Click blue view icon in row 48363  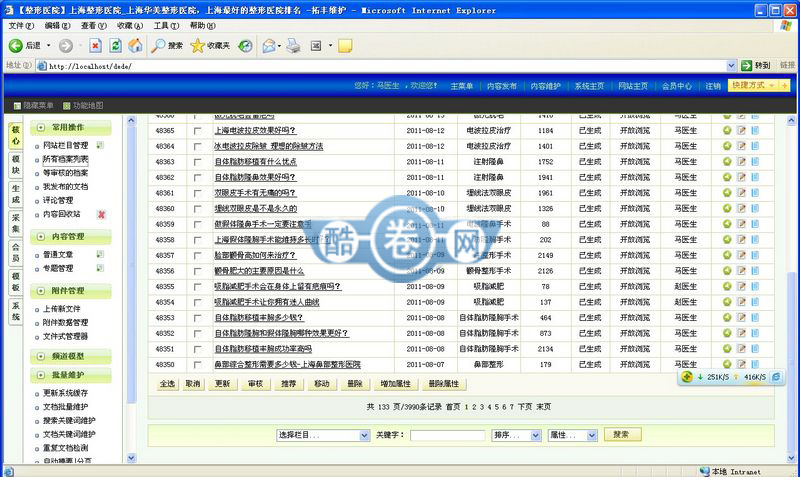click(x=755, y=162)
